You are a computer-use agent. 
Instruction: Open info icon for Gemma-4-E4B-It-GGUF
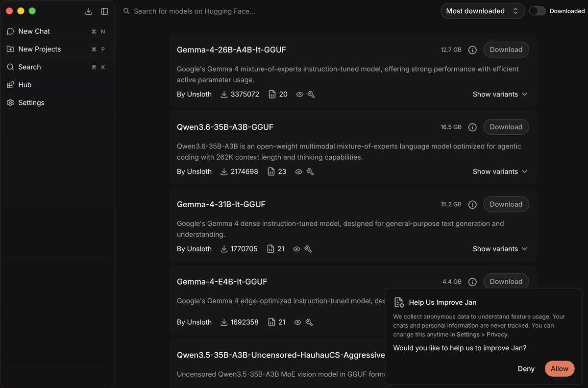click(x=472, y=282)
